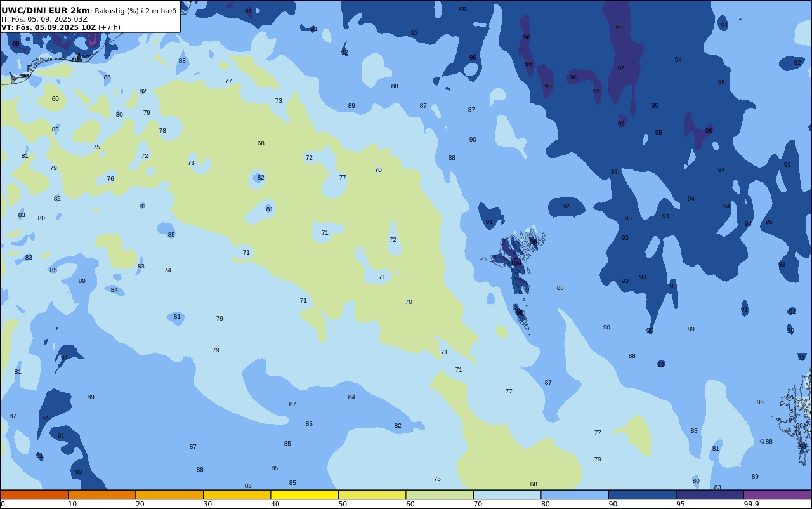Click the init time line 'IT: Fös. 05. 09. 2025 03Z'

coord(44,19)
